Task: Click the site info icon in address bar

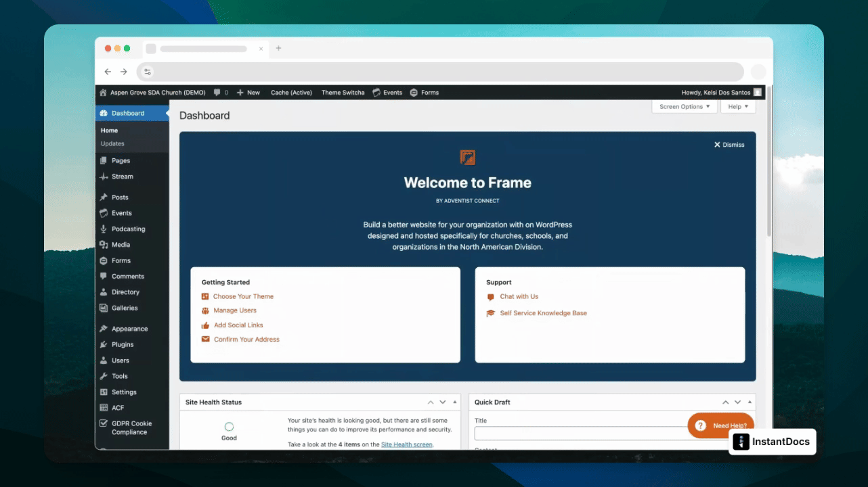Action: tap(148, 72)
